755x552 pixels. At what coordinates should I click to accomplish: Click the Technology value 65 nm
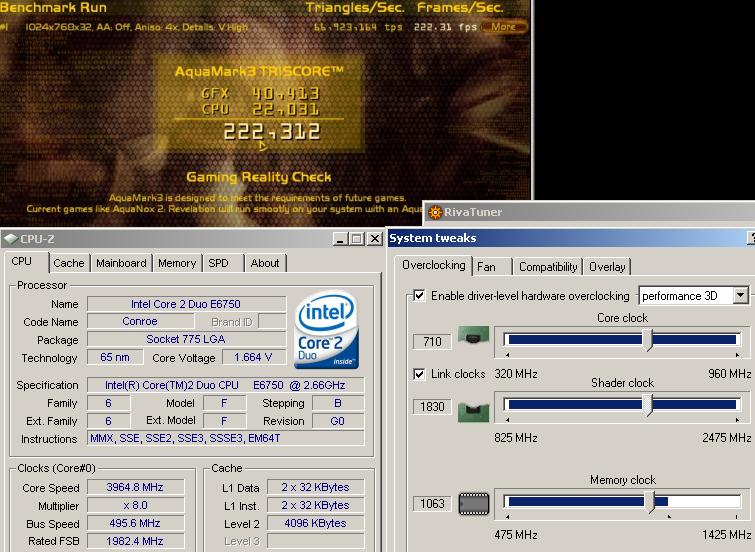(x=115, y=357)
